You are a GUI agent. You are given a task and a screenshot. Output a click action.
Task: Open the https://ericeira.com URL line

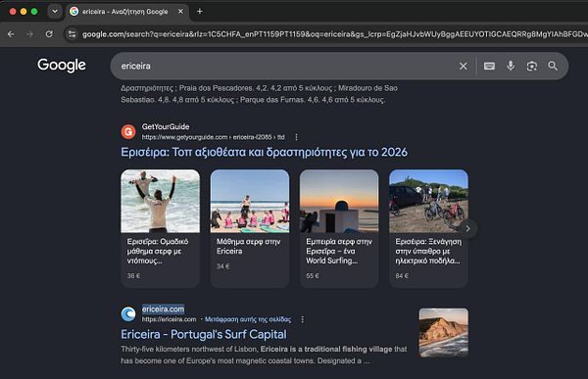169,319
